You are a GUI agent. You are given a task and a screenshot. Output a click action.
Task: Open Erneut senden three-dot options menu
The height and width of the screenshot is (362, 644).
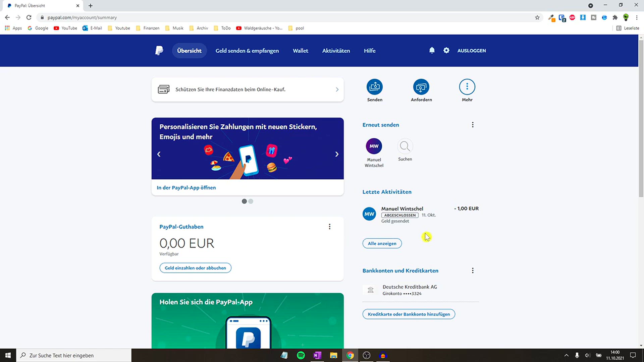[x=473, y=125]
